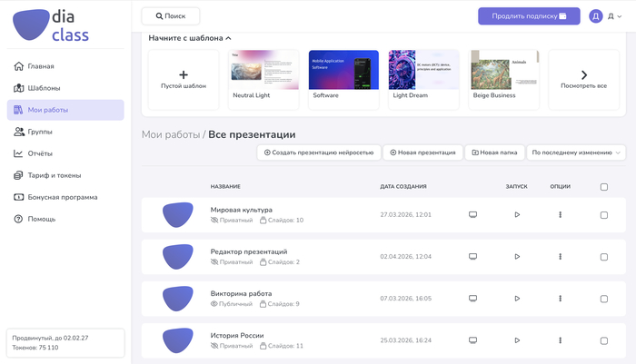Click the НАЗВАНИЕ column header
636x364 pixels.
225,186
